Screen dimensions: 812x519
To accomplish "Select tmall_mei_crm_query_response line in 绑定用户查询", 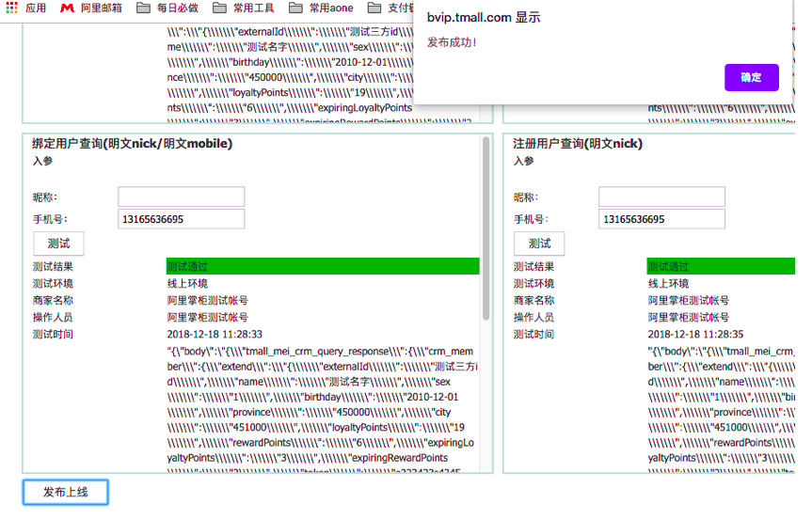I will coord(320,352).
